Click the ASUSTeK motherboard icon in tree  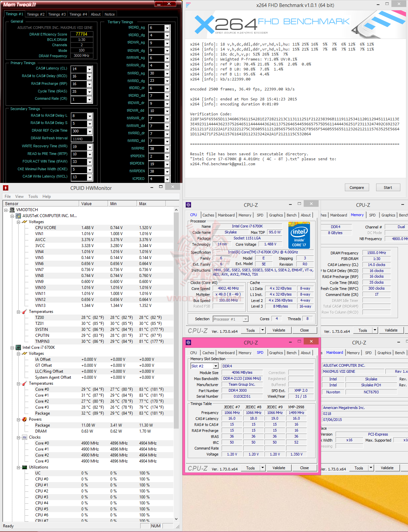pyautogui.click(x=19, y=216)
